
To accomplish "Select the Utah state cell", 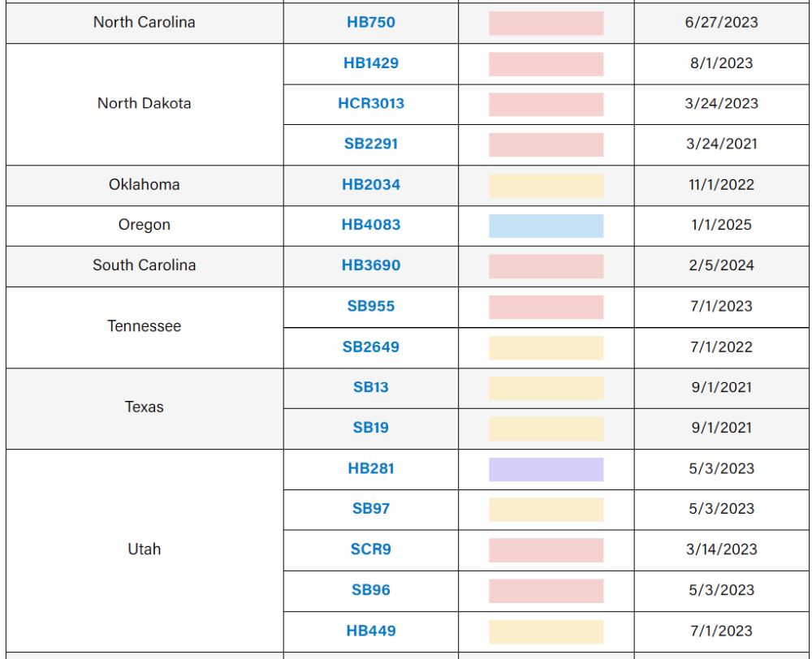I will 145,549.
